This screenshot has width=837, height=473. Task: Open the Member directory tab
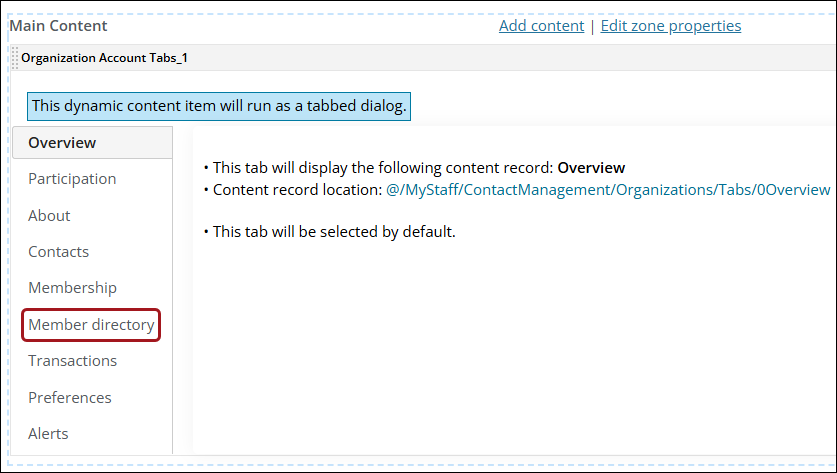pyautogui.click(x=91, y=324)
